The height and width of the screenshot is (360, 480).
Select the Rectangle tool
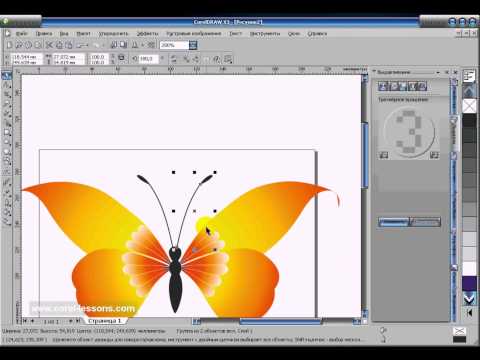tap(6, 133)
